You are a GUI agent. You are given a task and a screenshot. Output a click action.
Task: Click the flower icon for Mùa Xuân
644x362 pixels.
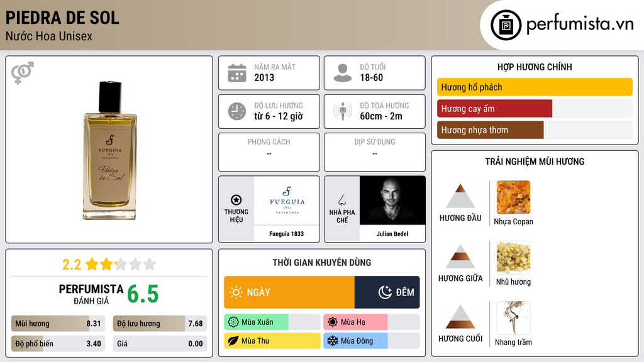pyautogui.click(x=233, y=322)
